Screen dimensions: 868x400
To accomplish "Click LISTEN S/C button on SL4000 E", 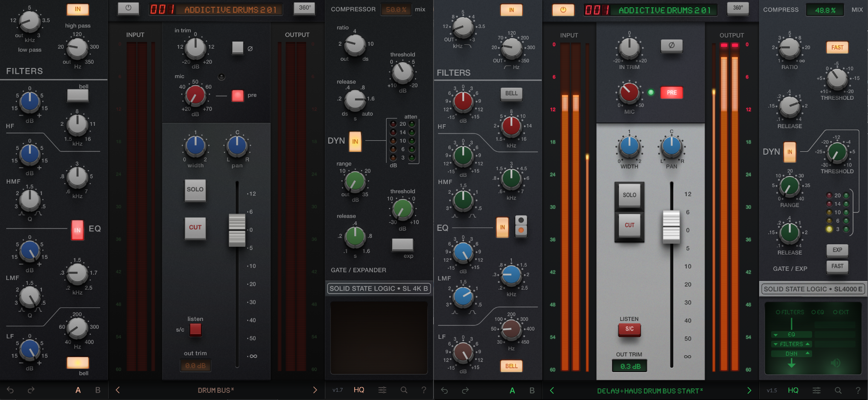I will point(629,329).
